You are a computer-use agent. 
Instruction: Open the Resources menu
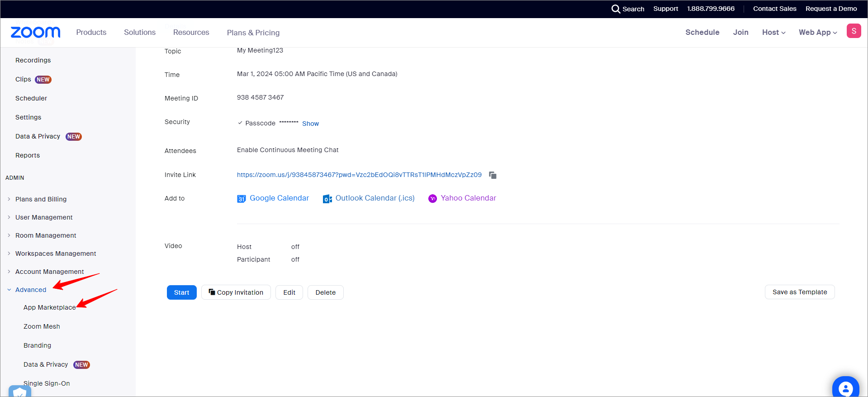191,32
